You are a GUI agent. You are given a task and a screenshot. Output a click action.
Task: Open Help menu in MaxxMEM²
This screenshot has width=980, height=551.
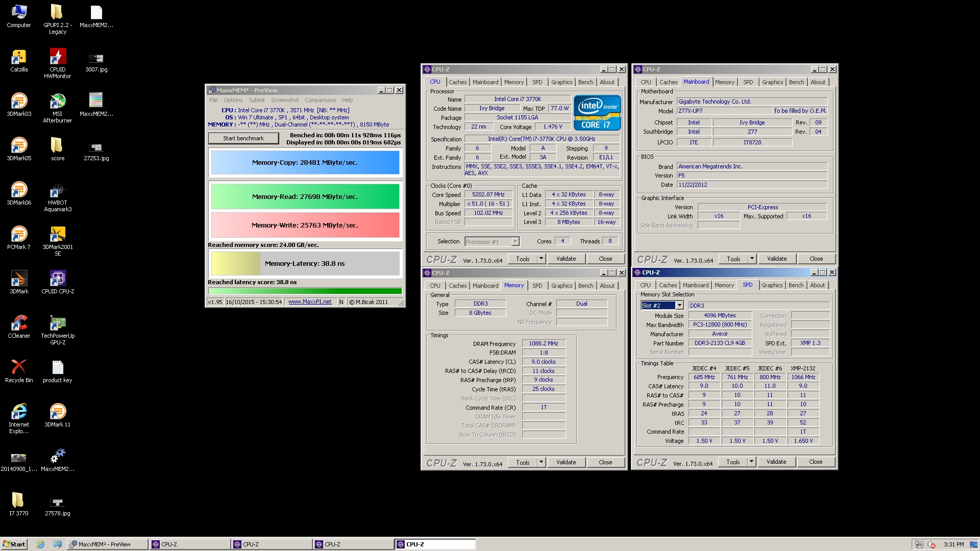click(x=347, y=100)
